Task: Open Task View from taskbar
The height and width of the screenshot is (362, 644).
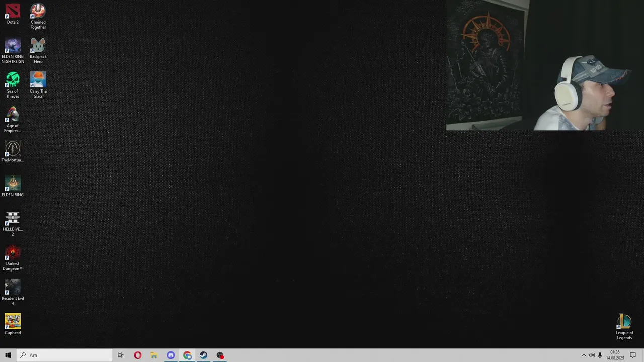Action: pyautogui.click(x=121, y=355)
